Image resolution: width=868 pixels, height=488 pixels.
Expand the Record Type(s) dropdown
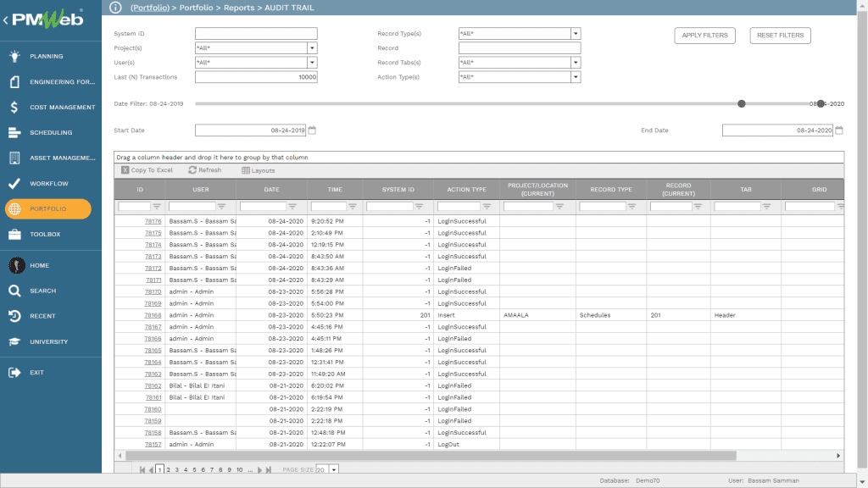click(576, 34)
